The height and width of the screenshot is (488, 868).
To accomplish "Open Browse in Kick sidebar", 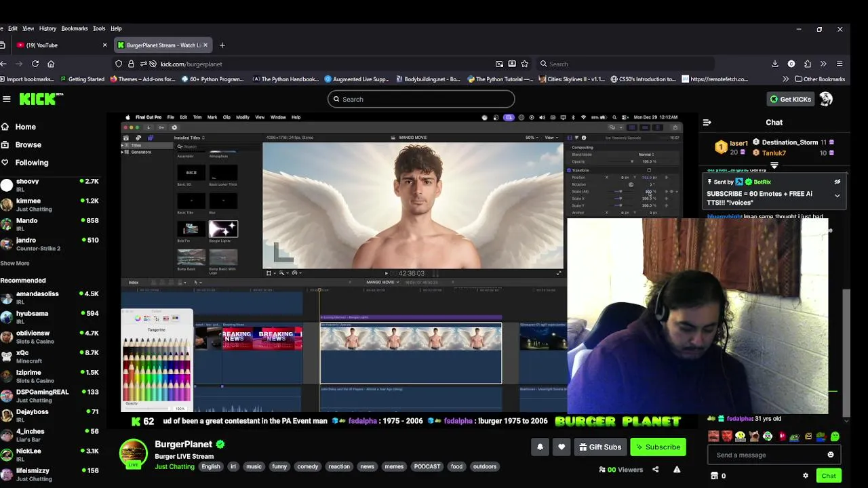I will coord(21,144).
